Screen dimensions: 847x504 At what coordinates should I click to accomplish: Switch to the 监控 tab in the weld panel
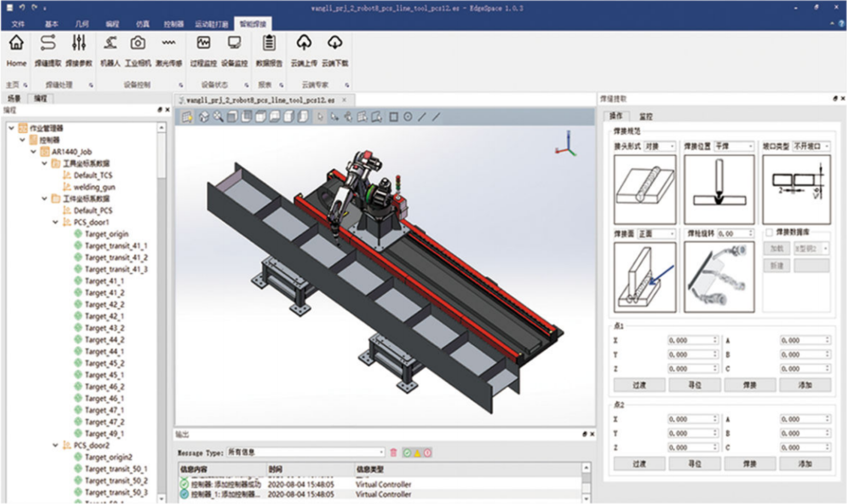(x=646, y=116)
